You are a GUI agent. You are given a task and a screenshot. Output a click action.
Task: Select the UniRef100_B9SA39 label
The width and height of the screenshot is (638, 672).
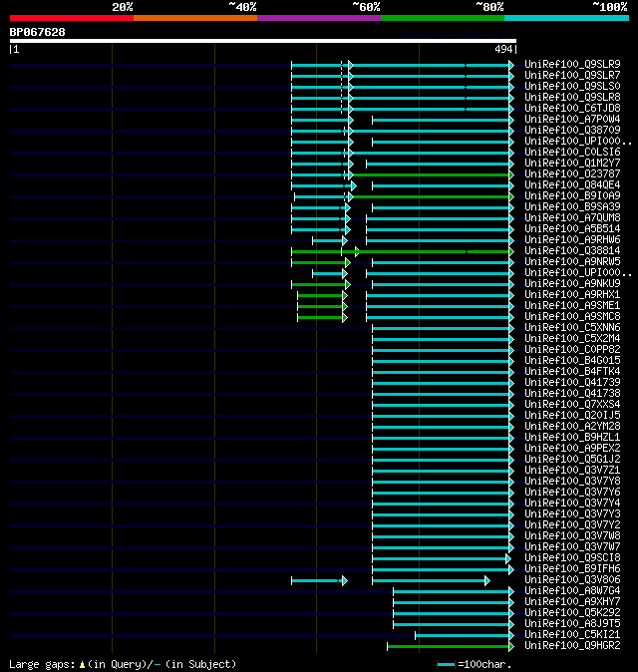point(572,207)
